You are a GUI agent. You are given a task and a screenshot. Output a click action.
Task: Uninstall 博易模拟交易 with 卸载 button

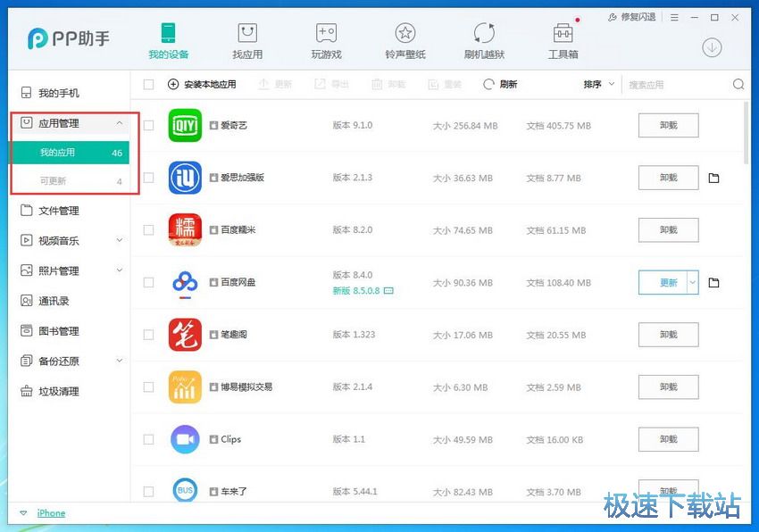pyautogui.click(x=669, y=387)
